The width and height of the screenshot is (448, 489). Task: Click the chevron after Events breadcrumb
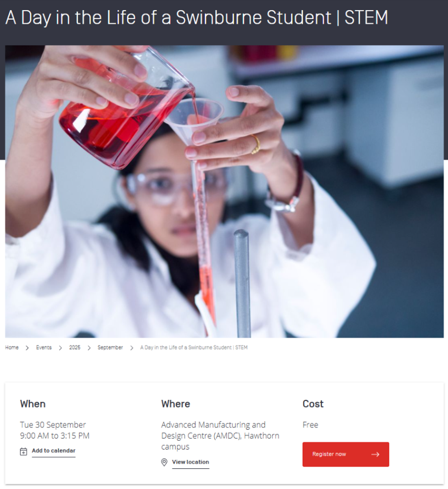click(x=60, y=348)
